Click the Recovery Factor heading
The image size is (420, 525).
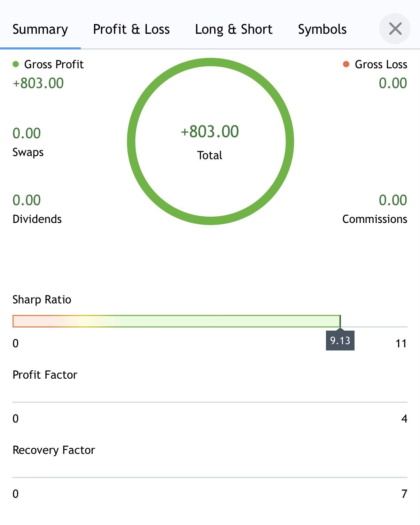tap(54, 450)
